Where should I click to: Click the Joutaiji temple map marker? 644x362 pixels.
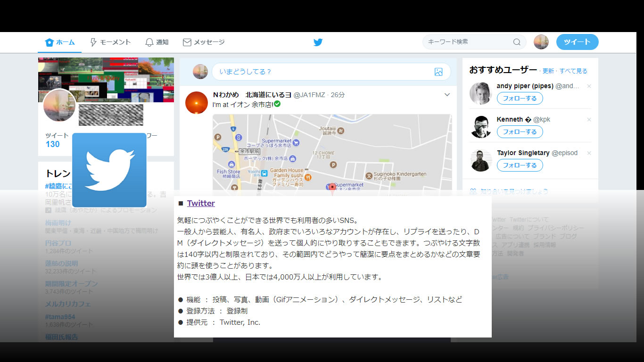(x=341, y=131)
